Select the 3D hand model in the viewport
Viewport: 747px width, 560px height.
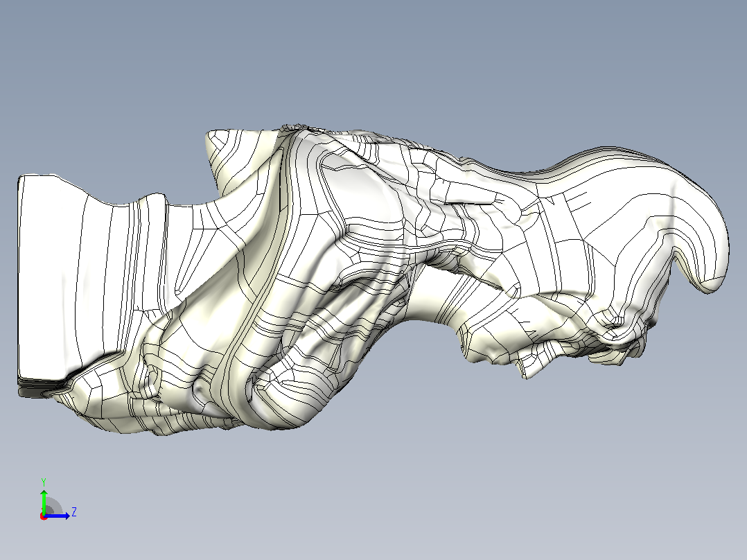coord(373,279)
